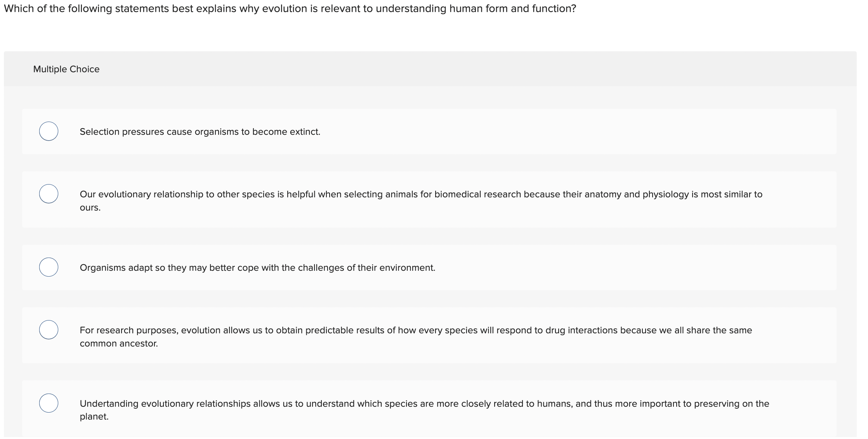Image resolution: width=868 pixels, height=439 pixels.
Task: Click the phrase "common ancestor" in the fourth answer
Action: (118, 343)
